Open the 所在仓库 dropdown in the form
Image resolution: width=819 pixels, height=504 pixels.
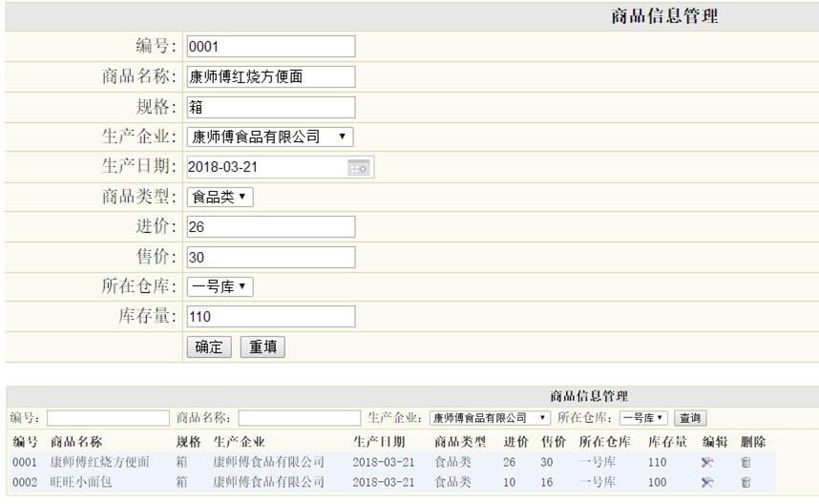(x=220, y=286)
